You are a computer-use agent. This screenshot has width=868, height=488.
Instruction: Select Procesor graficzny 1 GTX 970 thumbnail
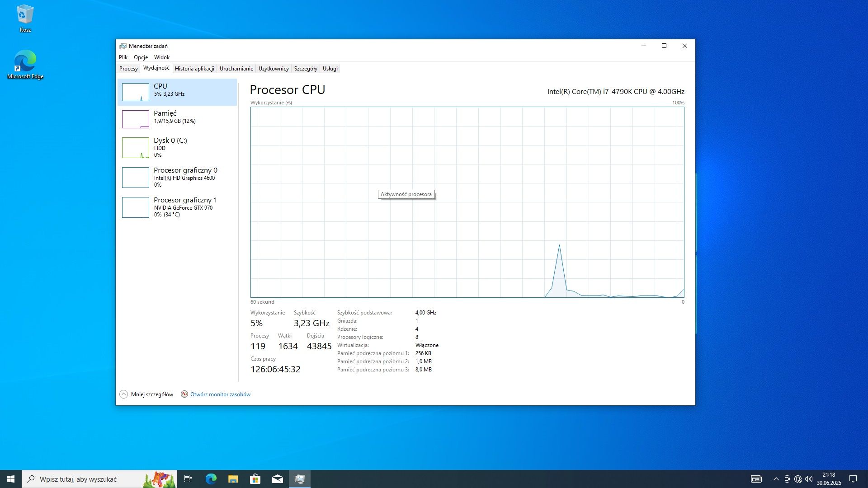tap(135, 207)
